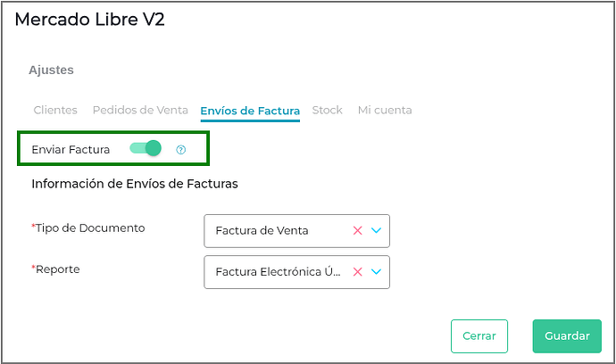Open the Mi cuenta tab

pyautogui.click(x=385, y=111)
